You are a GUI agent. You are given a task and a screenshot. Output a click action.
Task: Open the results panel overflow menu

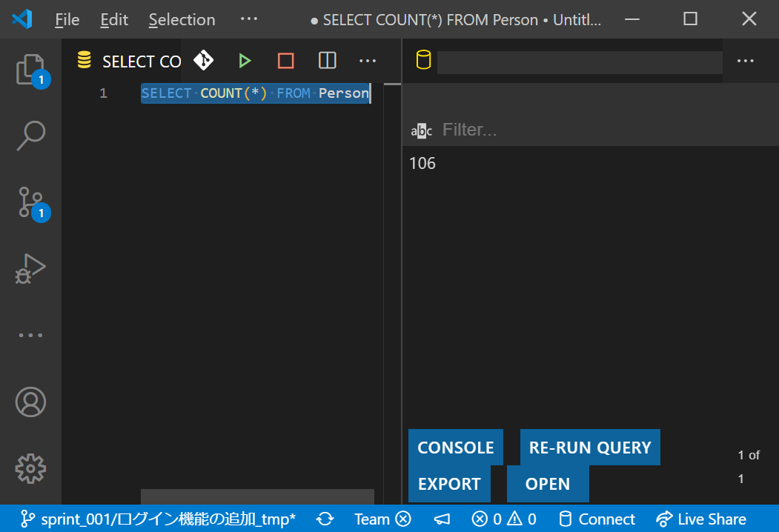[745, 61]
